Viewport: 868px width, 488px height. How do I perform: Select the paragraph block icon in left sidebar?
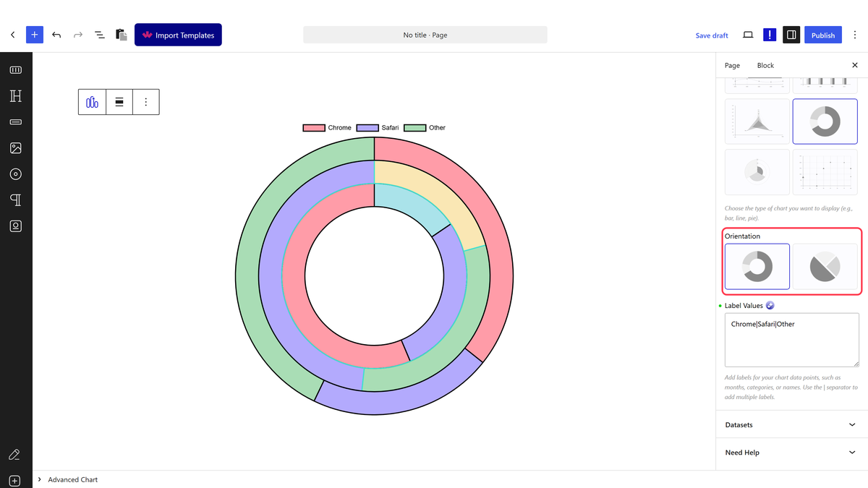point(16,200)
